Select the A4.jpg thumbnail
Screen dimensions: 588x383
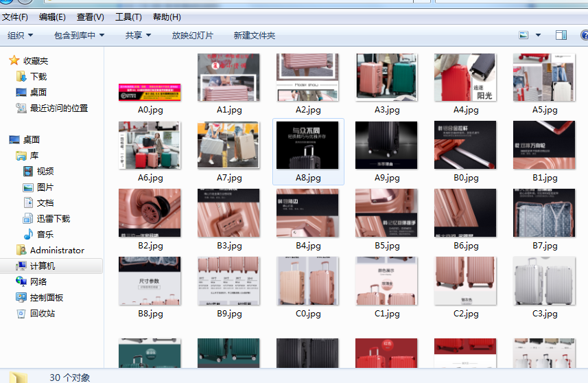tap(465, 77)
